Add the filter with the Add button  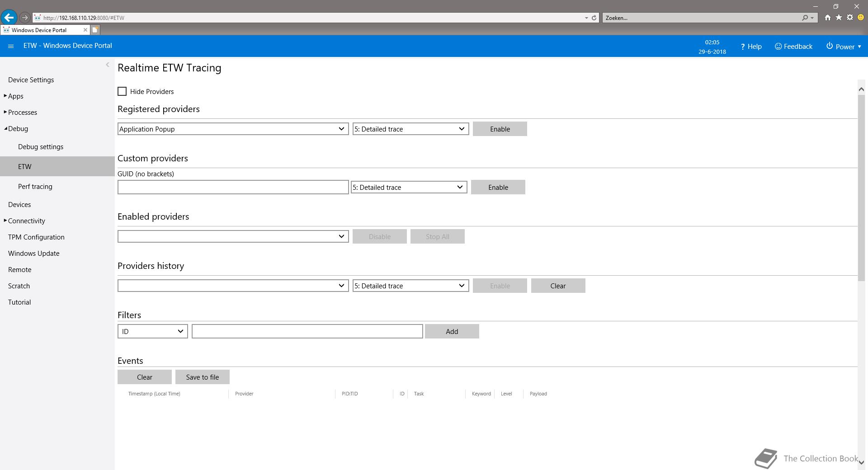click(x=452, y=331)
